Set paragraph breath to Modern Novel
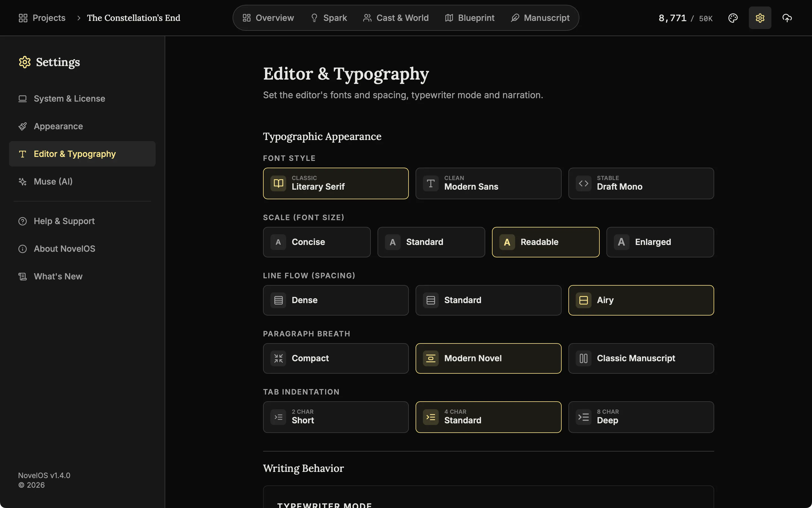The image size is (812, 508). tap(488, 358)
